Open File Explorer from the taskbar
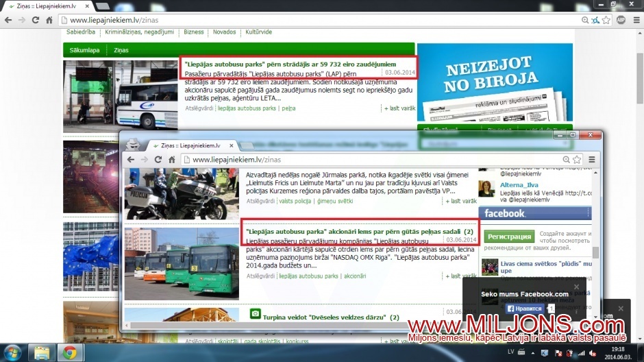This screenshot has height=362, width=644. pyautogui.click(x=42, y=352)
